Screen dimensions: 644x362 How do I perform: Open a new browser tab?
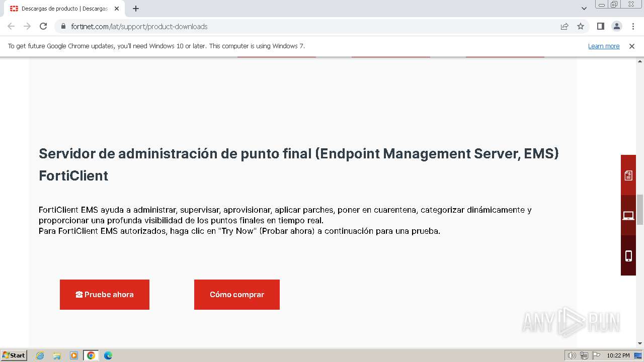[136, 9]
